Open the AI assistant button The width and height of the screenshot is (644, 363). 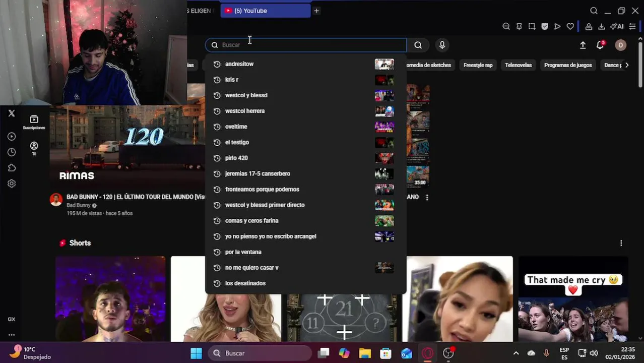click(x=617, y=26)
